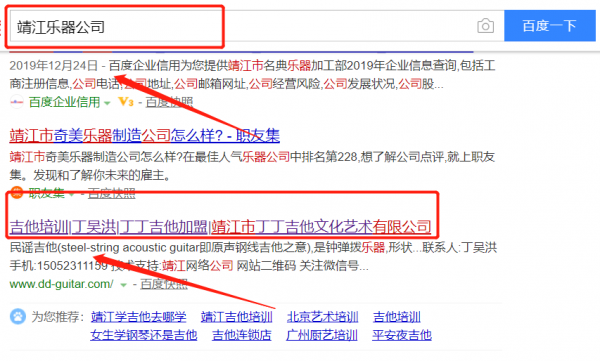Expand the dropdown arrow beside 职友集
Viewport: 600px width, 361px height.
tap(71, 194)
